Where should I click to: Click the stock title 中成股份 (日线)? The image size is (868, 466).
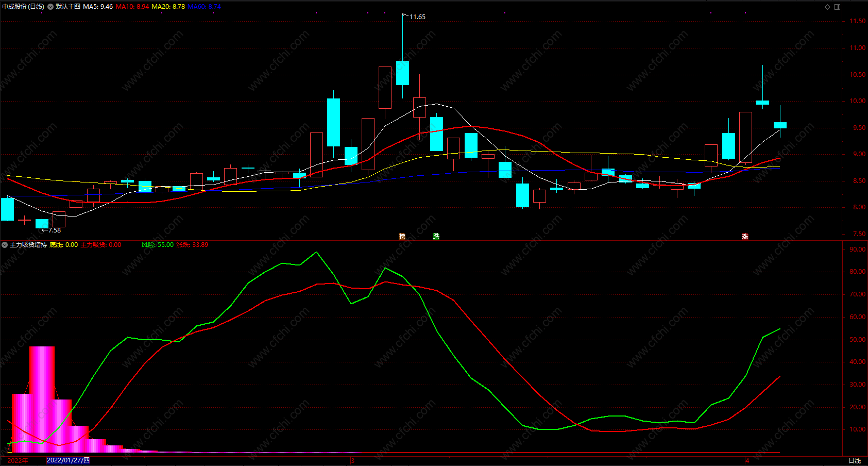coord(23,7)
